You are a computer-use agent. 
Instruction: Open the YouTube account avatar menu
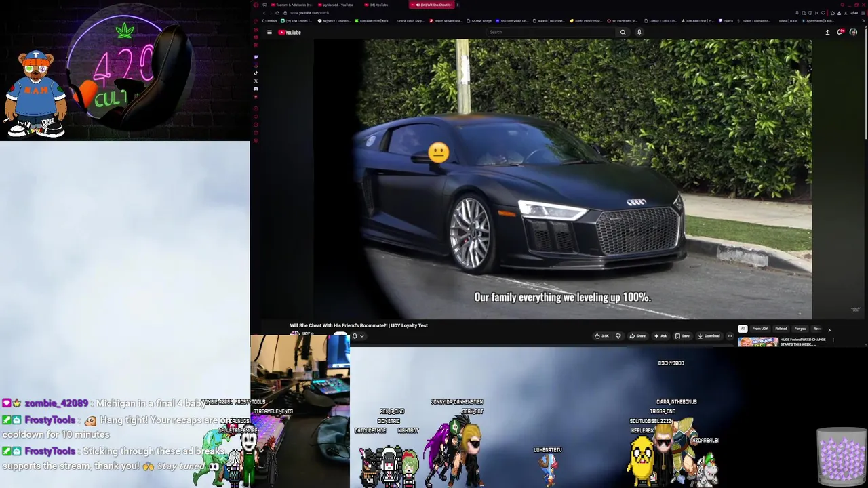(853, 32)
